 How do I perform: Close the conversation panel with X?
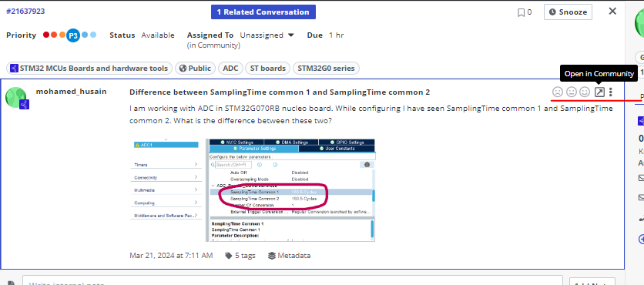tap(612, 12)
